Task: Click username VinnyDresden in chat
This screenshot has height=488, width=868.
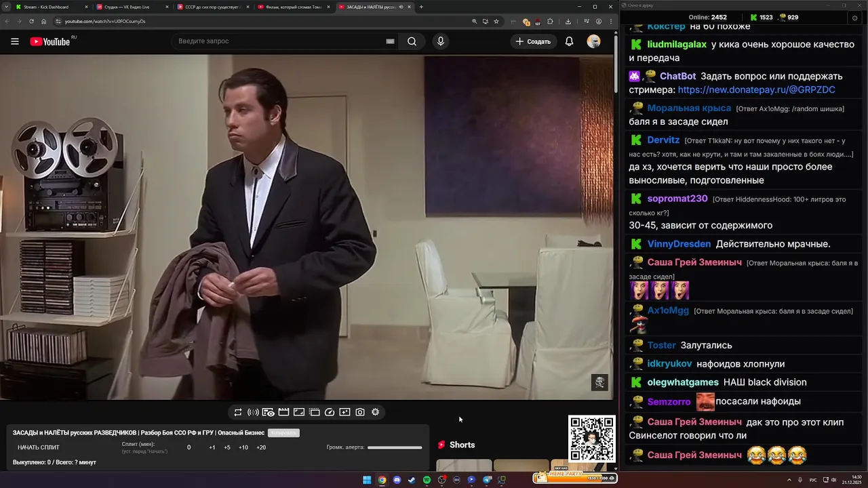Action: pyautogui.click(x=679, y=244)
